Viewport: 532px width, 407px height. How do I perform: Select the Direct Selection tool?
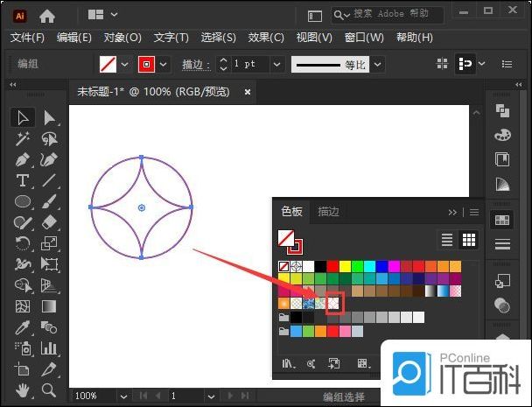(50, 117)
